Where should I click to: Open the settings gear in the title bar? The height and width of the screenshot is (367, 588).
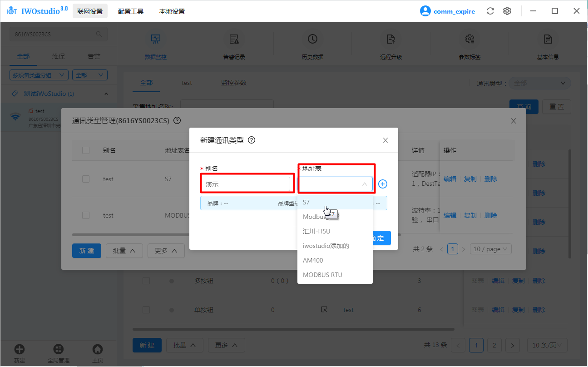pyautogui.click(x=507, y=11)
